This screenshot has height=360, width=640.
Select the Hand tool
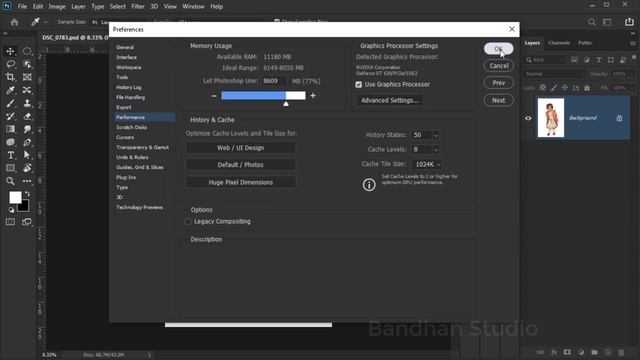pyautogui.click(x=27, y=168)
